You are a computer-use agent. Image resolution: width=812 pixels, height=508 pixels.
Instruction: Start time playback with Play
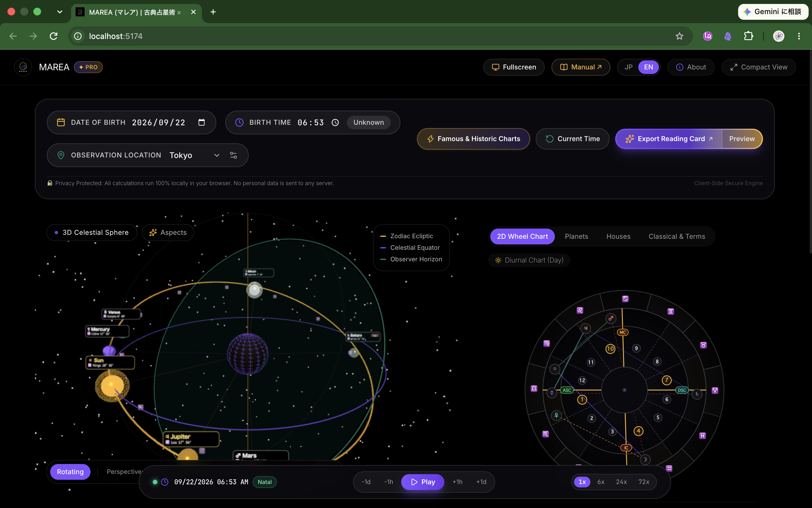pos(423,482)
